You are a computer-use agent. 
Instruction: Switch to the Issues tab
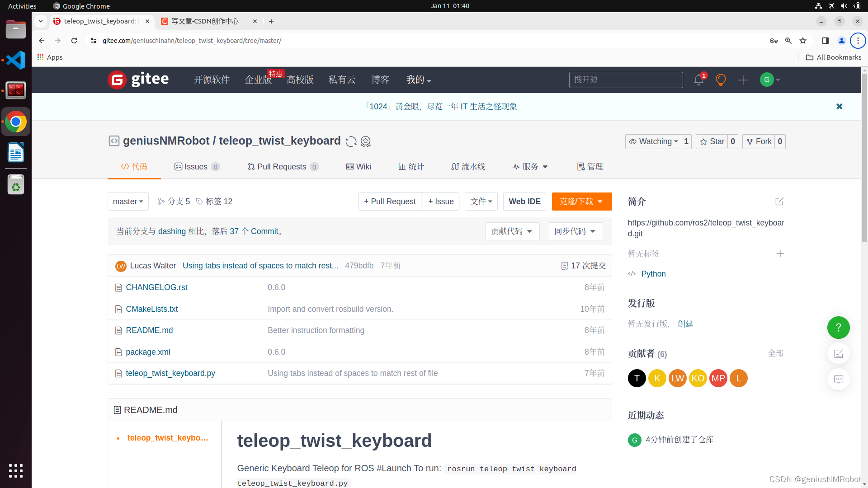196,166
